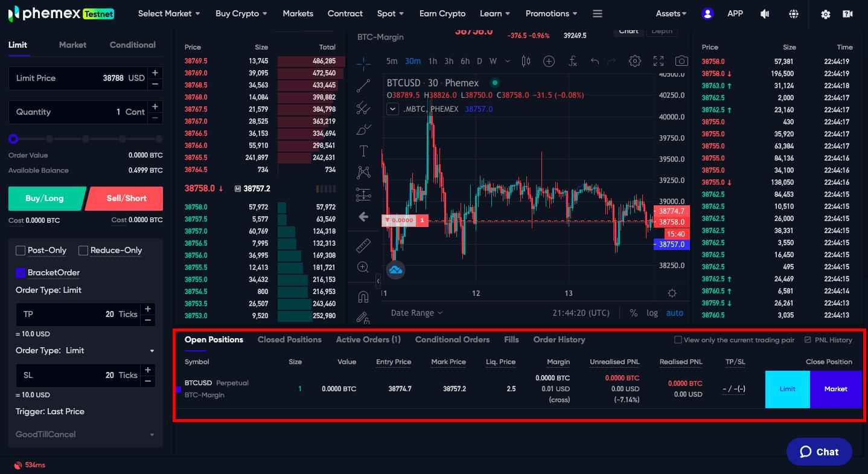868x474 pixels.
Task: Click the quantity leverage slider handle
Action: tap(13, 139)
